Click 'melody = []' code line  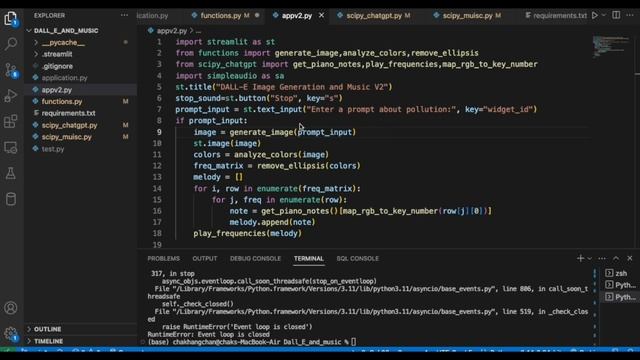(218, 177)
